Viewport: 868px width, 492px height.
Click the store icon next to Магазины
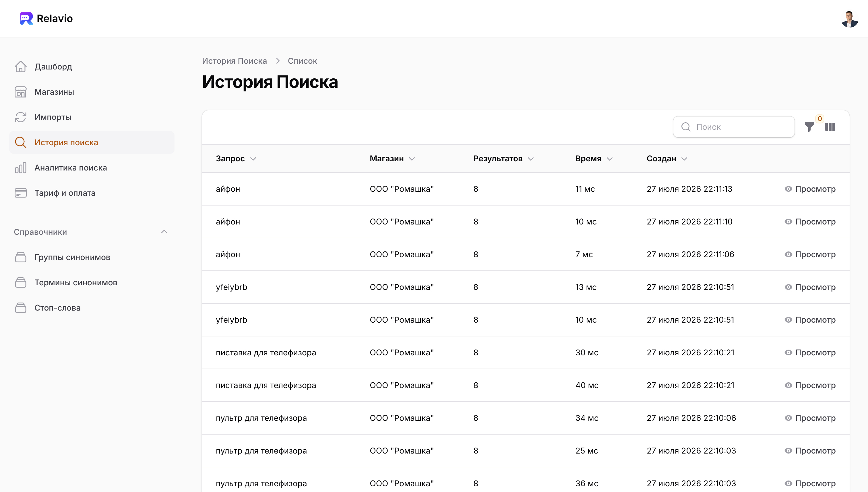[21, 92]
